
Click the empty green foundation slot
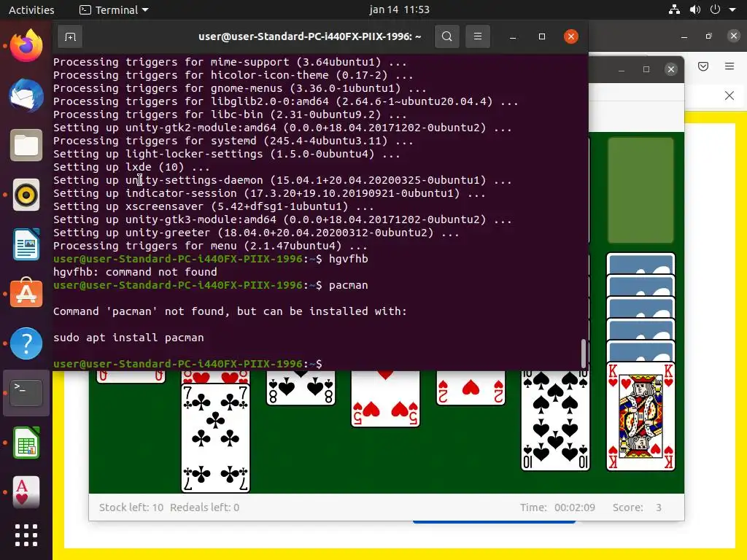pos(640,190)
